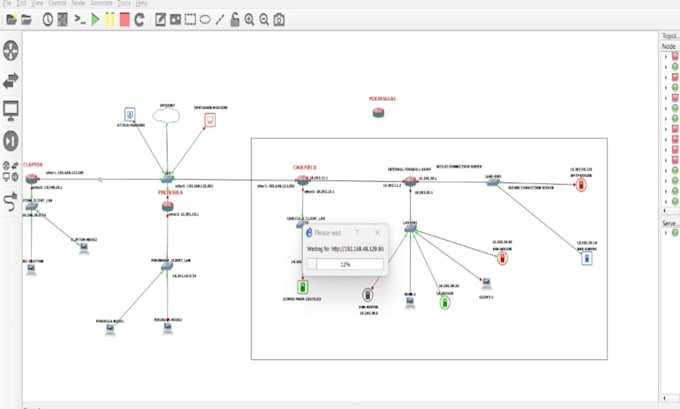Image resolution: width=680 pixels, height=409 pixels.
Task: Open console to all devices icon
Action: pos(80,20)
